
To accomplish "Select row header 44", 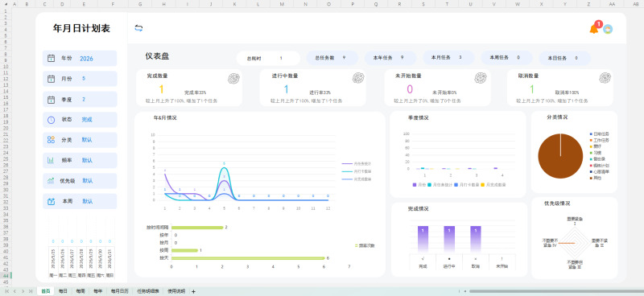I will [6, 276].
